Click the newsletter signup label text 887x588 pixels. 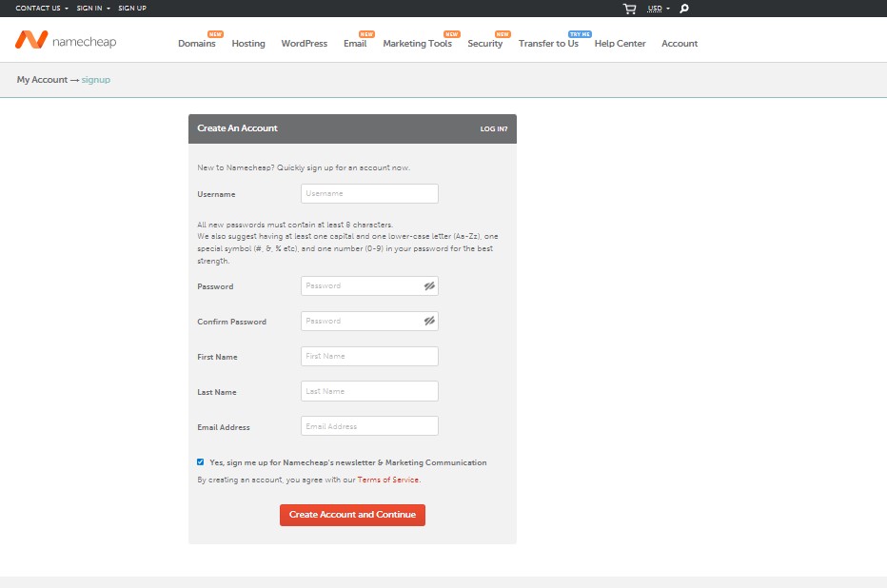point(348,462)
